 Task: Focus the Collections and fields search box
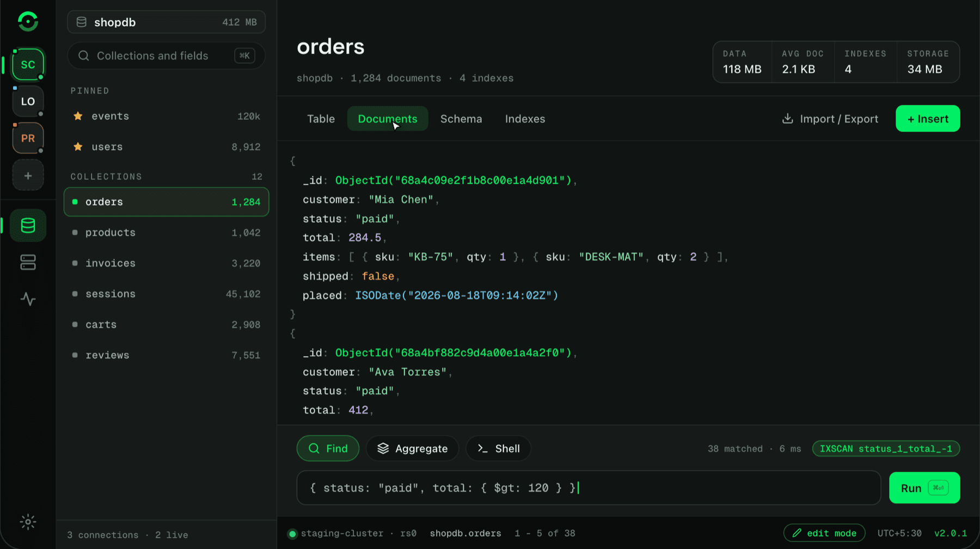point(166,56)
